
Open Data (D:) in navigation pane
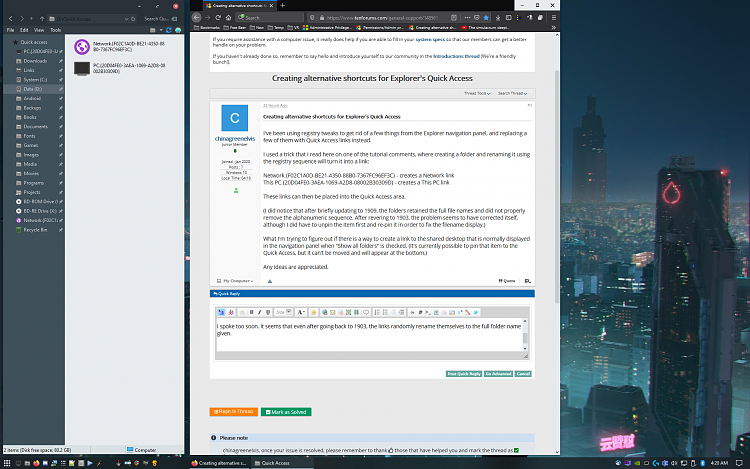coord(32,89)
